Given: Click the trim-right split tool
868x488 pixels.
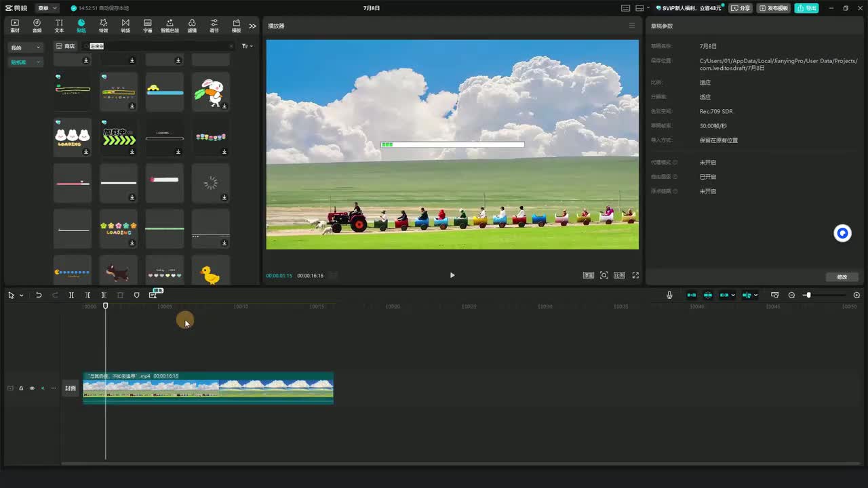Looking at the screenshot, I should pyautogui.click(x=104, y=295).
